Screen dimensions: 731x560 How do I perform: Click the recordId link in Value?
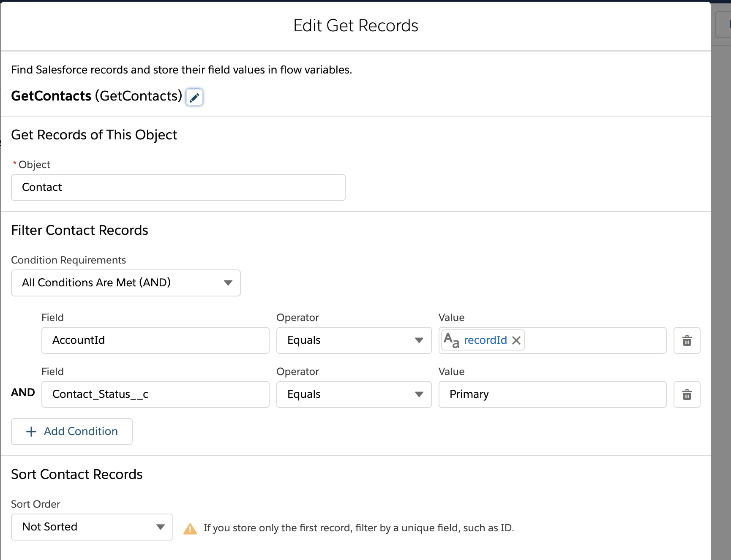point(485,340)
